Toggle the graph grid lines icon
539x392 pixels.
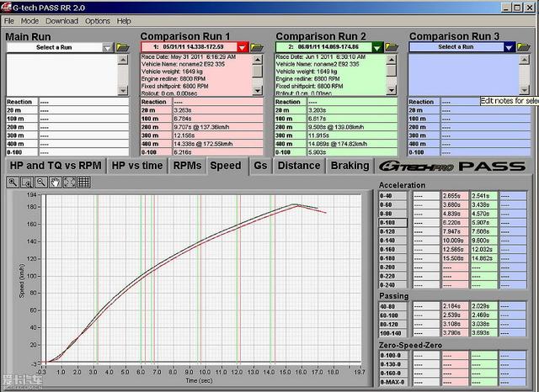pos(84,182)
